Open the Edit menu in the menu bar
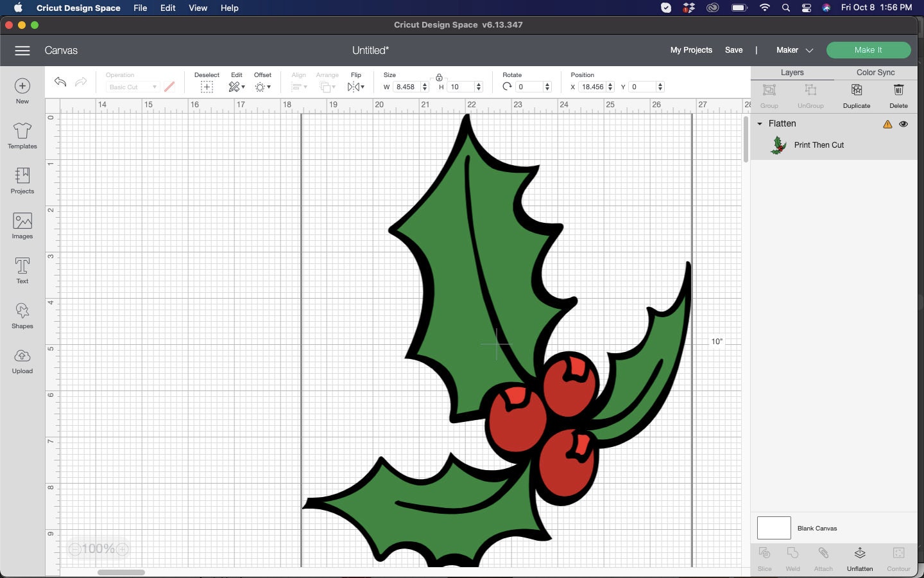Screen dimensions: 924x578 click(167, 8)
